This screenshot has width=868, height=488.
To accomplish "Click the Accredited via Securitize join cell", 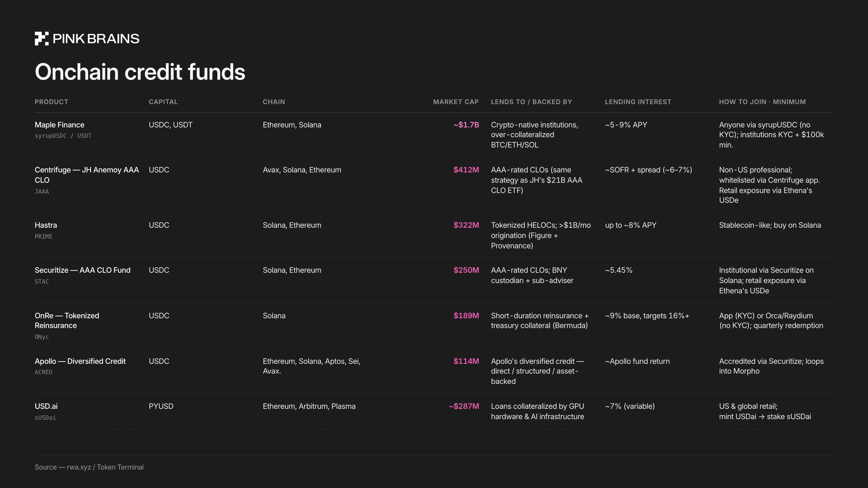I will [x=771, y=366].
